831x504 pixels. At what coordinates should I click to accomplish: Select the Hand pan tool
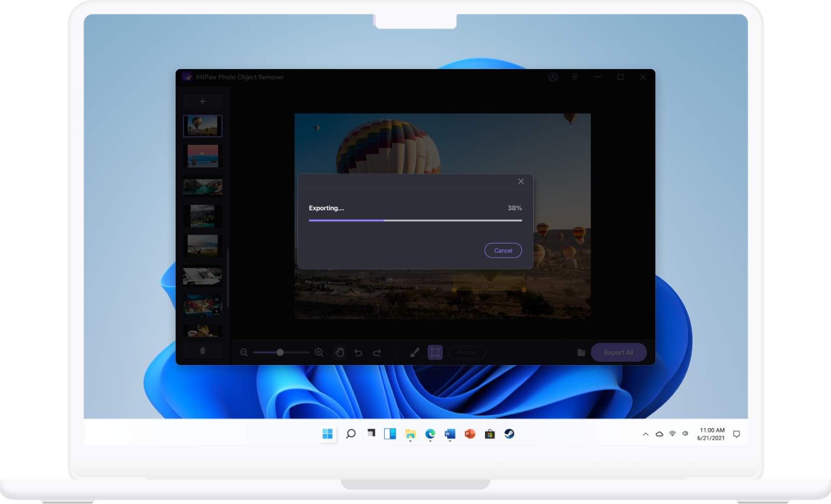[340, 352]
